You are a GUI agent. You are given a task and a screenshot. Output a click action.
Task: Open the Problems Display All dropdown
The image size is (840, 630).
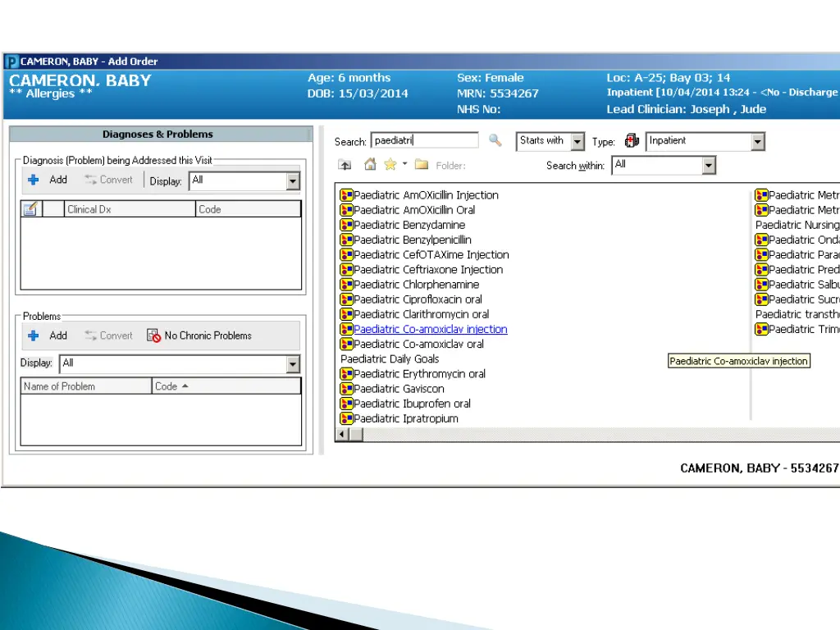pyautogui.click(x=293, y=364)
